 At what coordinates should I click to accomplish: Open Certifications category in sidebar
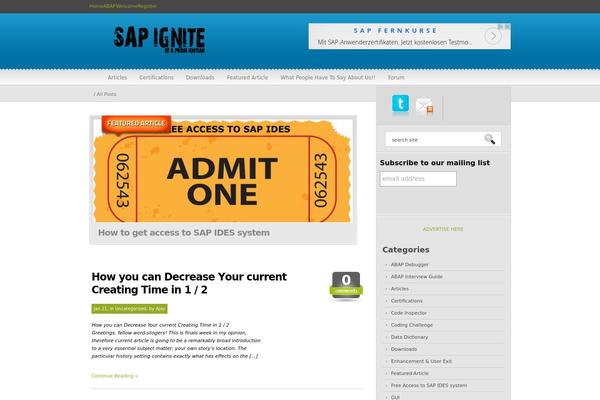(406, 301)
